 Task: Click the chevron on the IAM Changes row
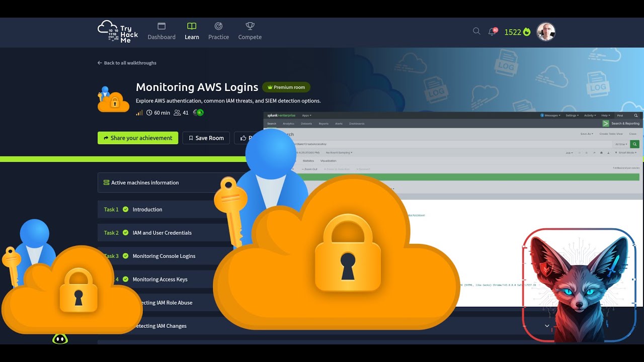(x=547, y=326)
